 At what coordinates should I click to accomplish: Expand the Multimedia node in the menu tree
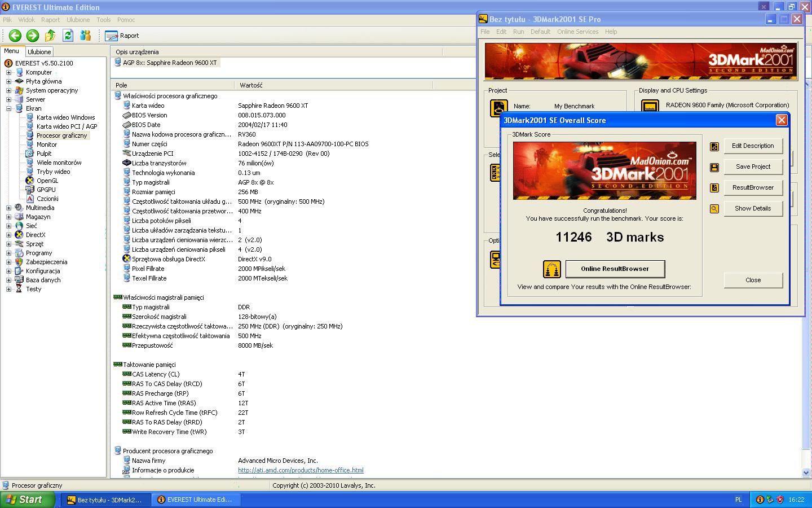8,208
